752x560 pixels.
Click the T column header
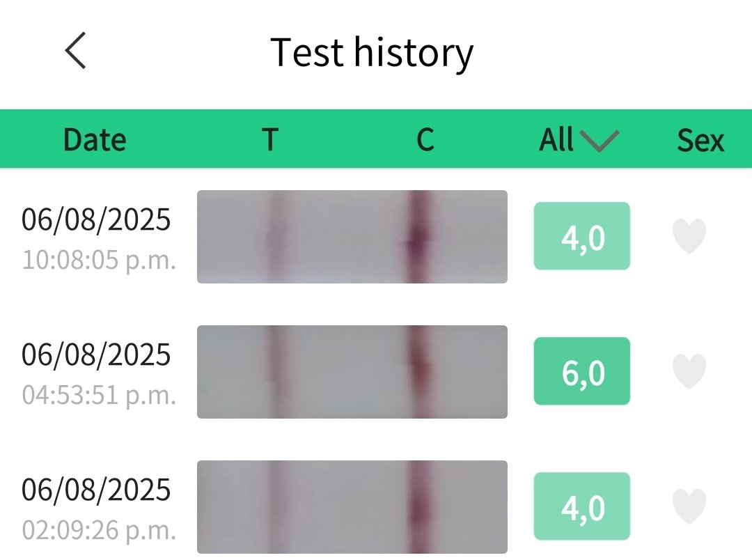[x=270, y=140]
